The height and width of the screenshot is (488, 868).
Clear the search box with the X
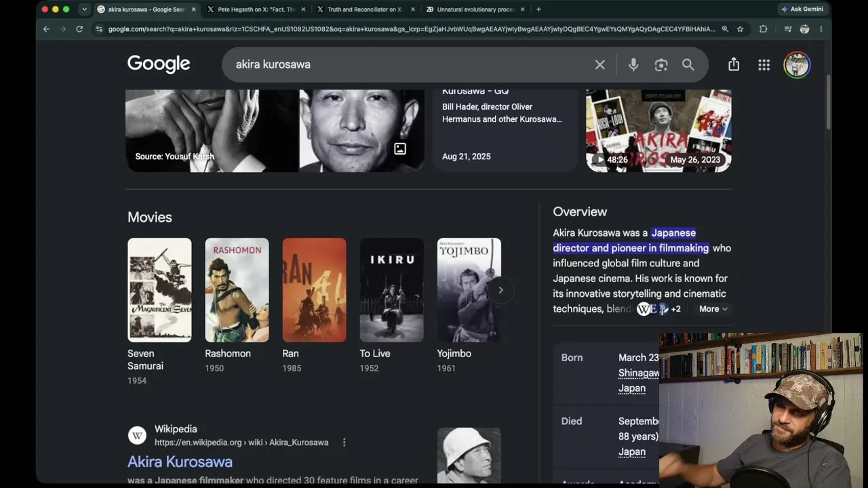point(599,64)
